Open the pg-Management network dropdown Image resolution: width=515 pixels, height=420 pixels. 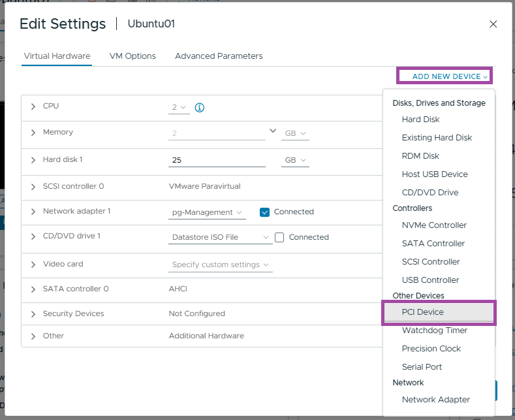(207, 212)
